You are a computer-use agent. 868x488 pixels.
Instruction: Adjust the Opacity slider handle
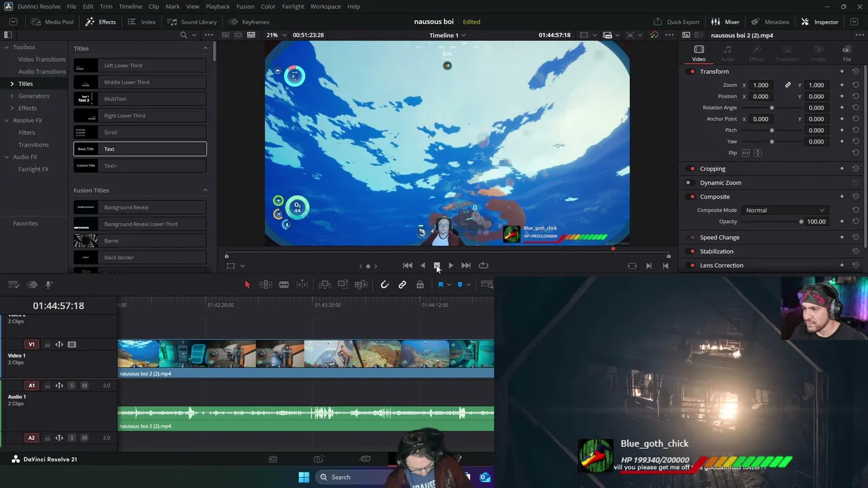[801, 222]
